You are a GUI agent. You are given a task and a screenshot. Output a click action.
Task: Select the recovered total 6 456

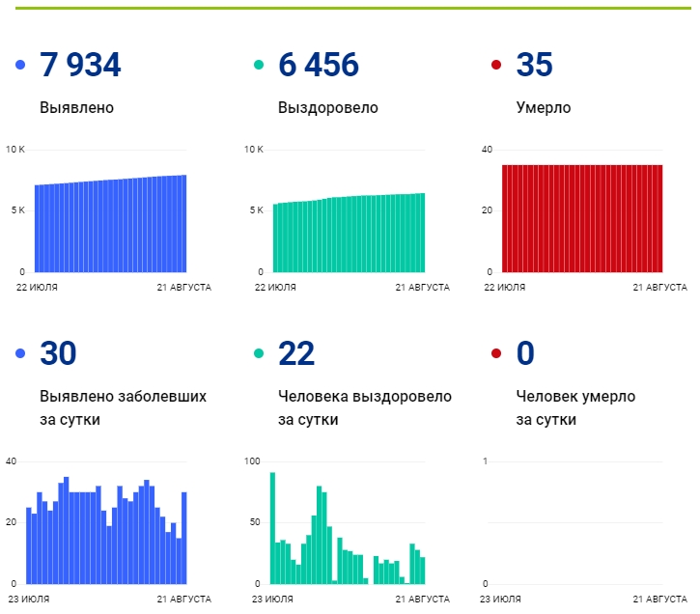[319, 65]
